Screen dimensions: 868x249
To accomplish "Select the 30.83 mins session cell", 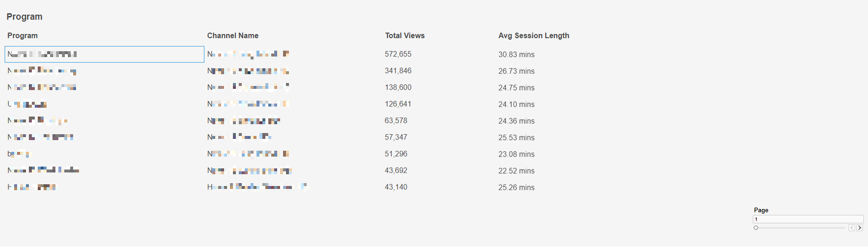I will point(517,55).
